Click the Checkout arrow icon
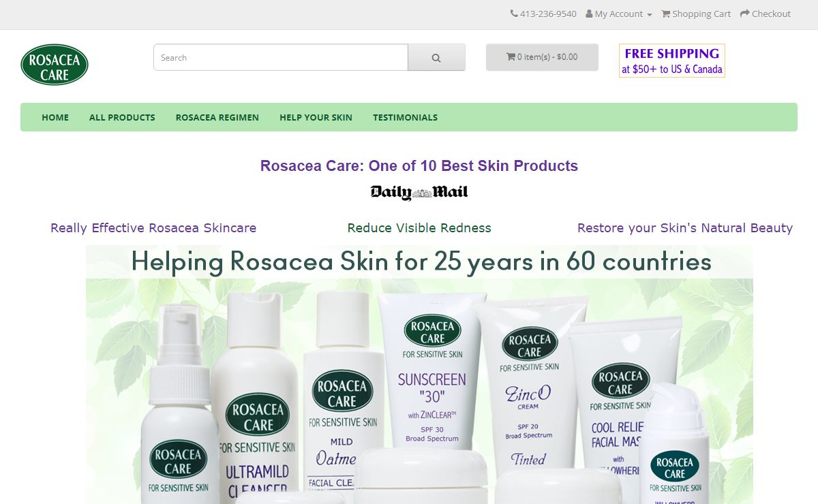818x504 pixels. click(x=744, y=14)
